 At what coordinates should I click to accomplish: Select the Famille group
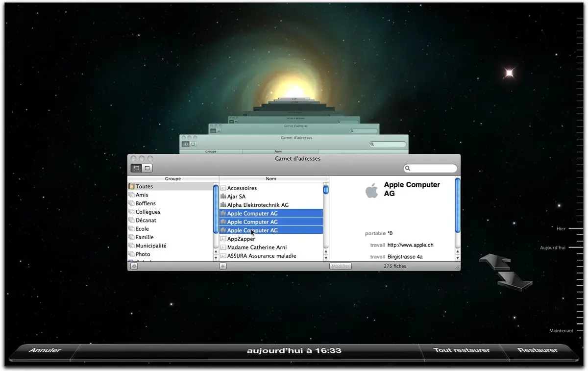(171, 237)
